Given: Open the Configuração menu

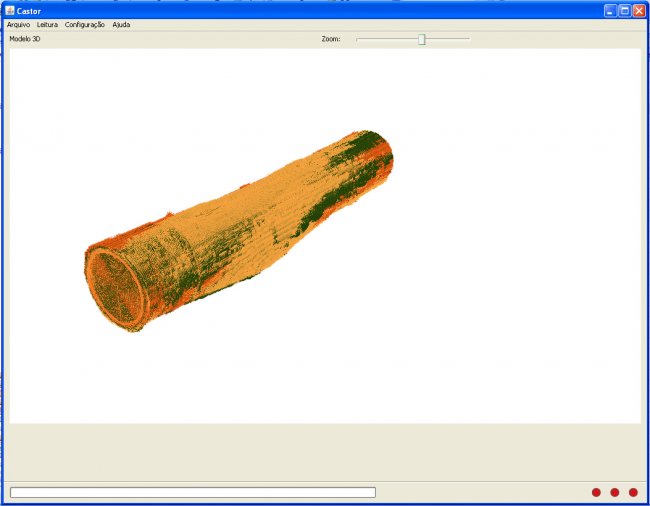Looking at the screenshot, I should click(85, 24).
